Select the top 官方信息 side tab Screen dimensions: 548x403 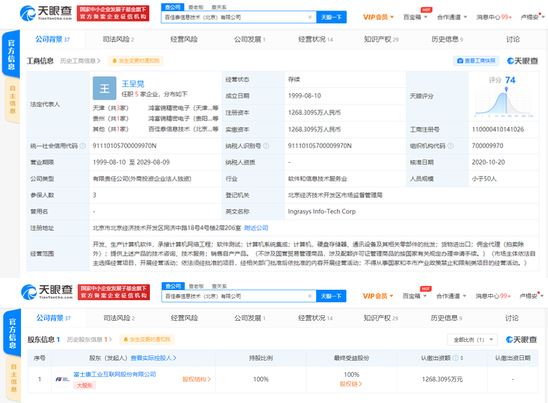(x=11, y=54)
